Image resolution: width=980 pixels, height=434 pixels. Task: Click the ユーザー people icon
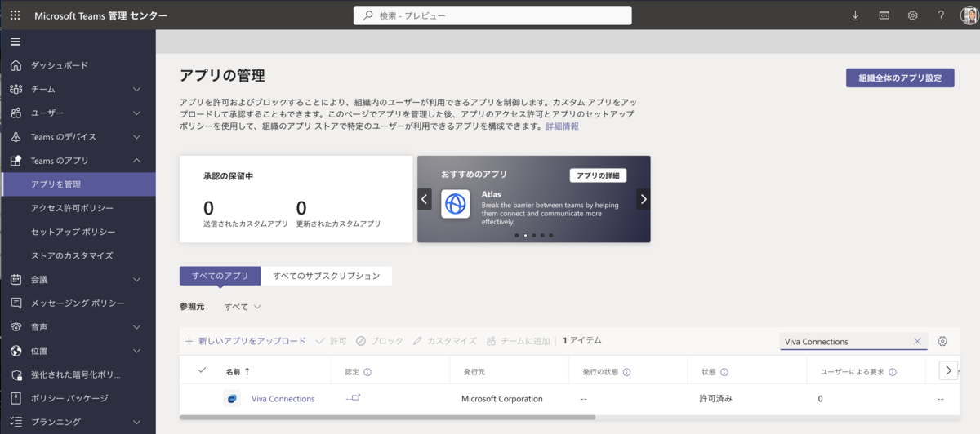pyautogui.click(x=16, y=113)
